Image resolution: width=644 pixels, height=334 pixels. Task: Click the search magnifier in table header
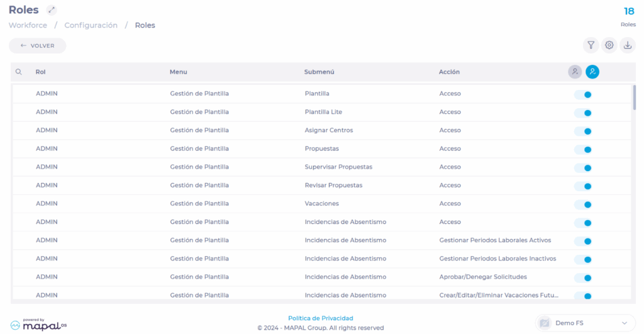tap(19, 72)
